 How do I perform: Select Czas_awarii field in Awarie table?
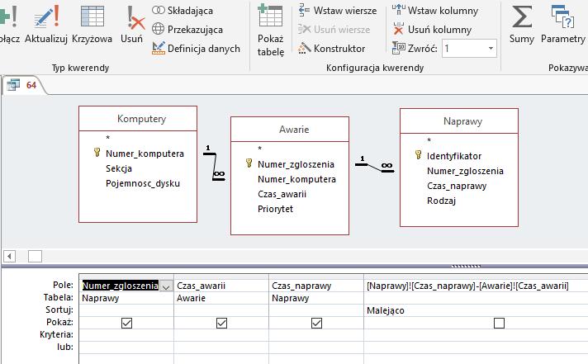[282, 194]
